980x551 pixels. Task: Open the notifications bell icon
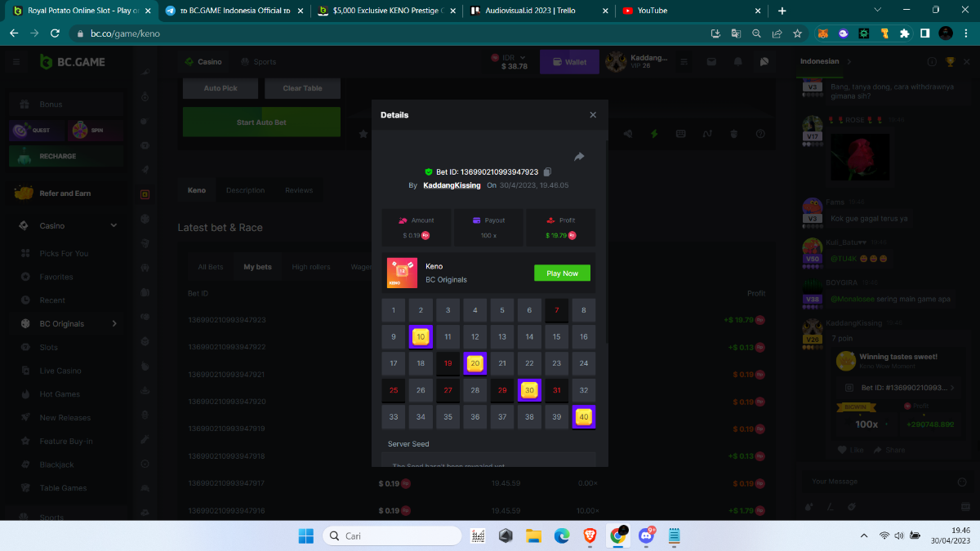tap(738, 62)
